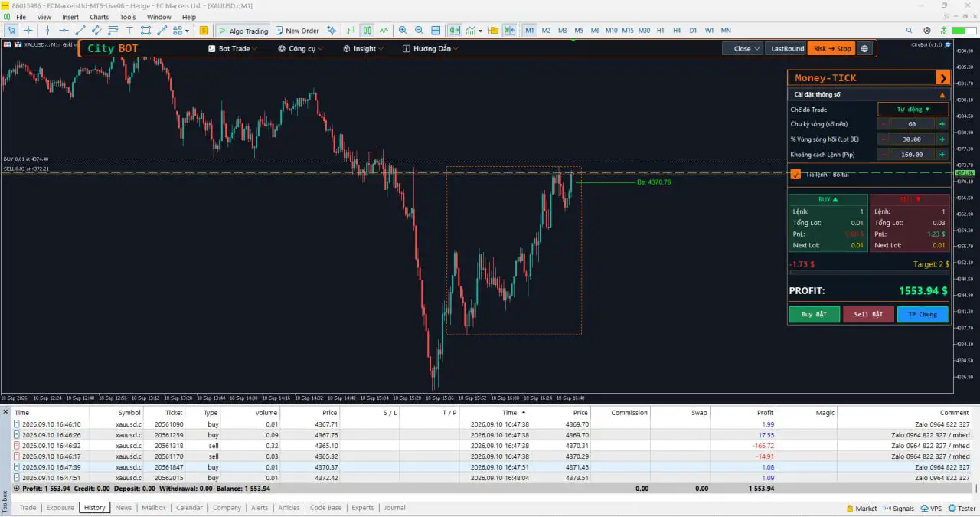The width and height of the screenshot is (980, 517).
Task: Select the crosshair tool
Action: click(x=28, y=31)
